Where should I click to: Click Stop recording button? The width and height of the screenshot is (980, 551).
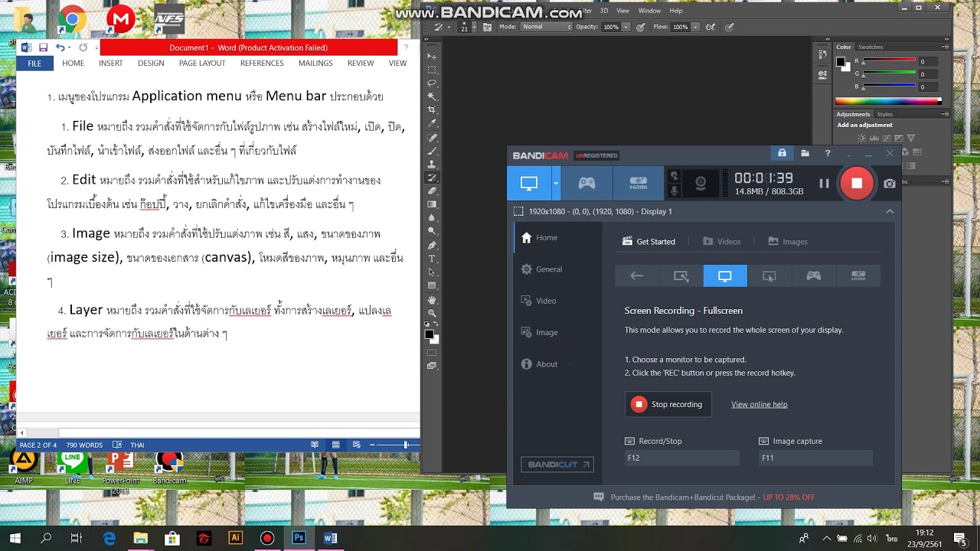click(668, 404)
